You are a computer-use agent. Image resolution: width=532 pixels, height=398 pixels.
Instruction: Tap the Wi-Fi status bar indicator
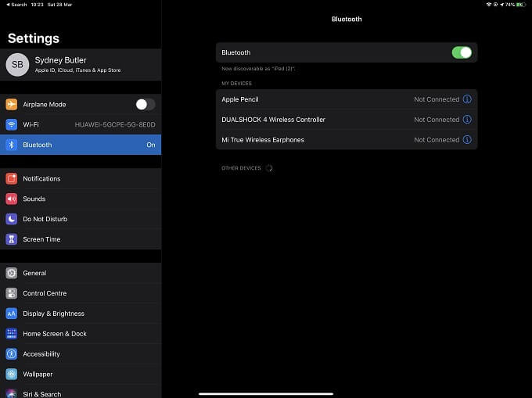(488, 5)
